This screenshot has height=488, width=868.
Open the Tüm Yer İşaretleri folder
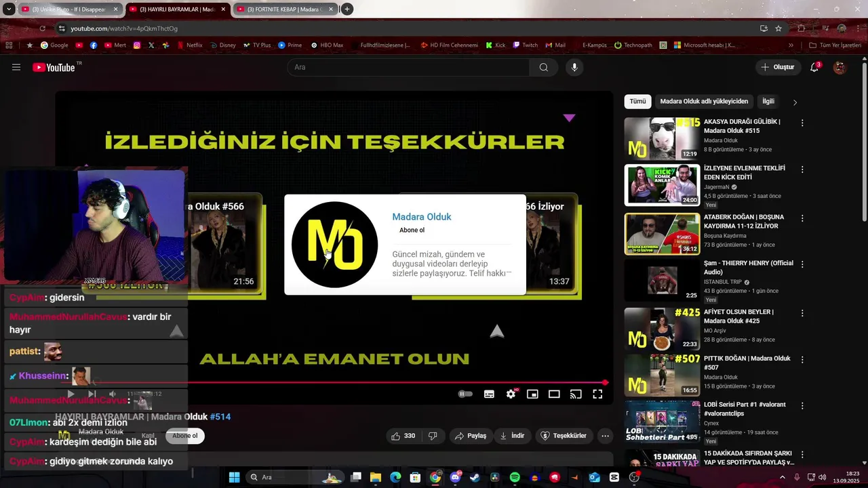pyautogui.click(x=835, y=45)
